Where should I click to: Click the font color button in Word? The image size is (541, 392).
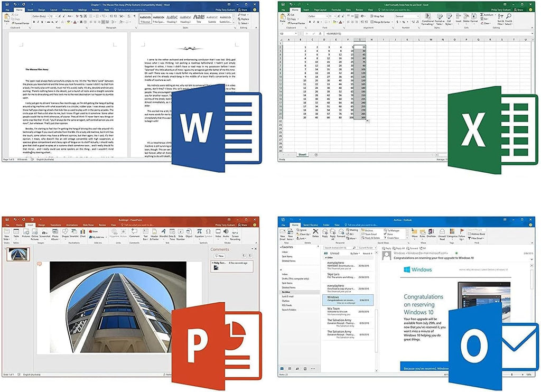click(75, 22)
